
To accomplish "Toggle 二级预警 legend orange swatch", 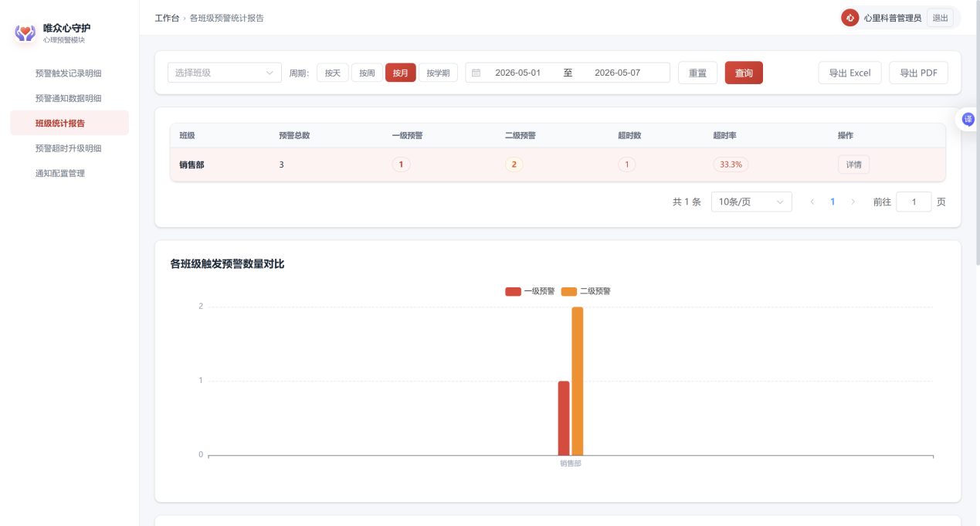I will pos(569,291).
